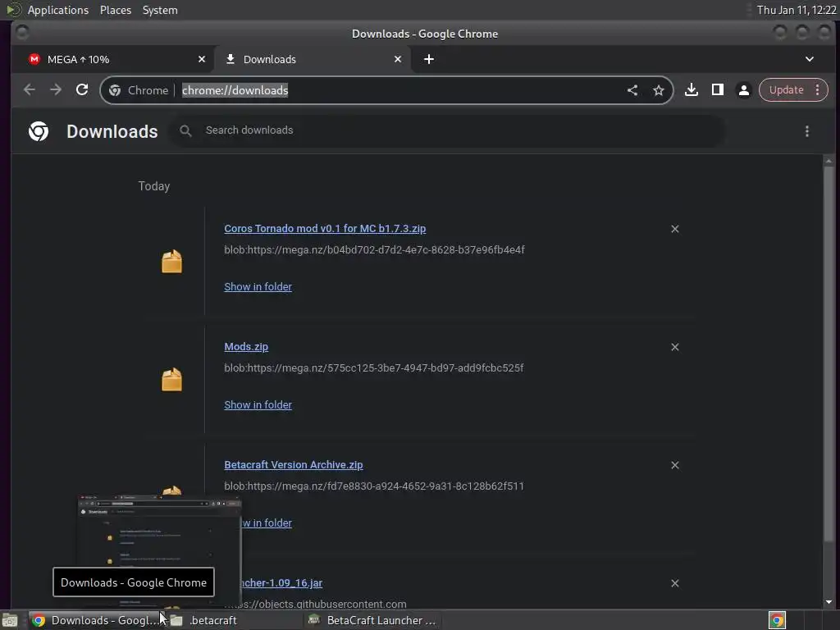Close the Downloads tab
This screenshot has height=630, width=840.
coord(398,59)
